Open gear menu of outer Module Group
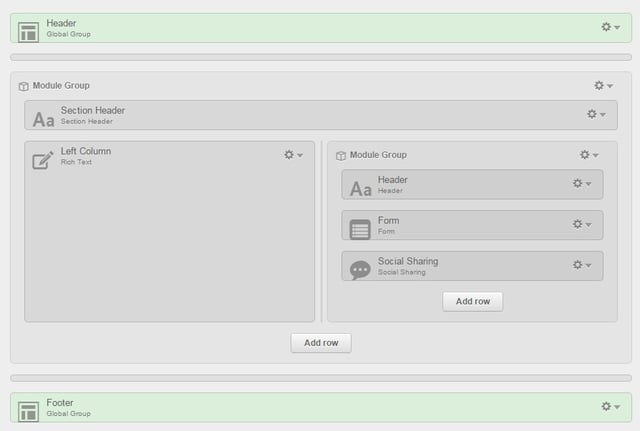640x431 pixels. coord(603,85)
